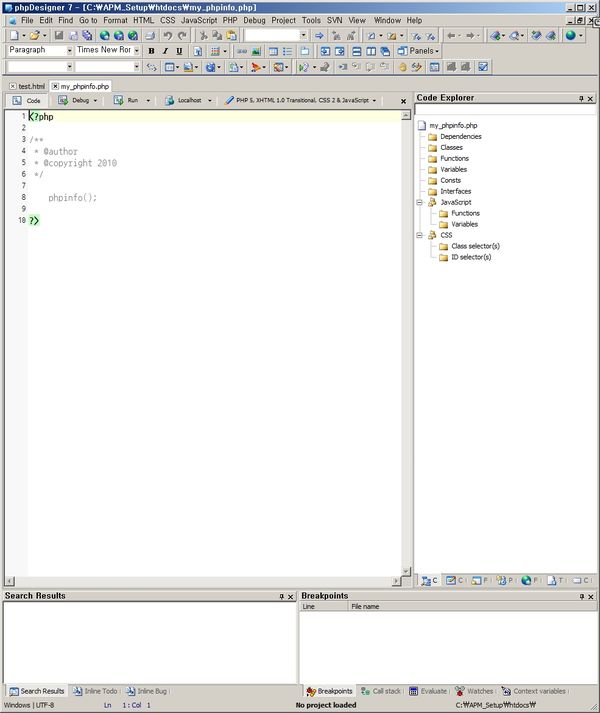The width and height of the screenshot is (600, 713).
Task: Click the bulleted list icon
Action: click(287, 51)
